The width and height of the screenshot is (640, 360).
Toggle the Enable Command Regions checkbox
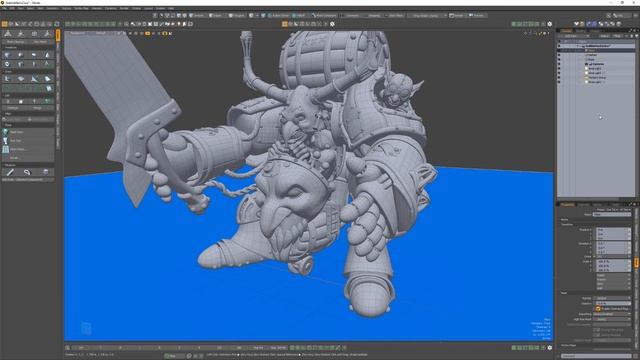point(598,309)
